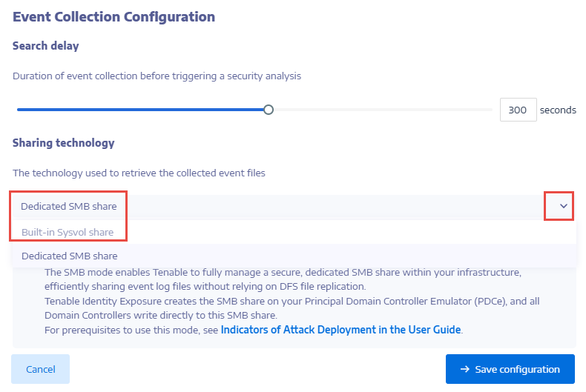Open the selected Dedicated SMB share combo box
586x392 pixels.
[x=282, y=206]
